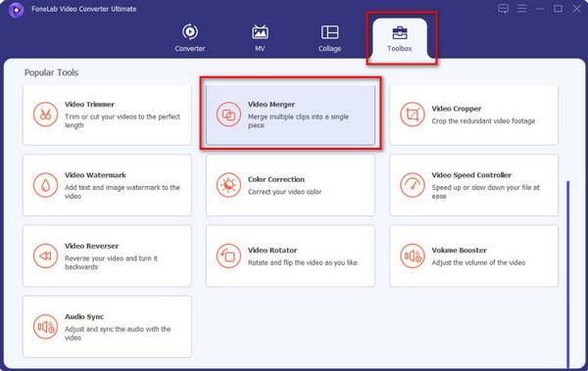The image size is (588, 371).
Task: Click the 'FoneLab Video Converter Ultimate' window title
Action: (x=84, y=9)
